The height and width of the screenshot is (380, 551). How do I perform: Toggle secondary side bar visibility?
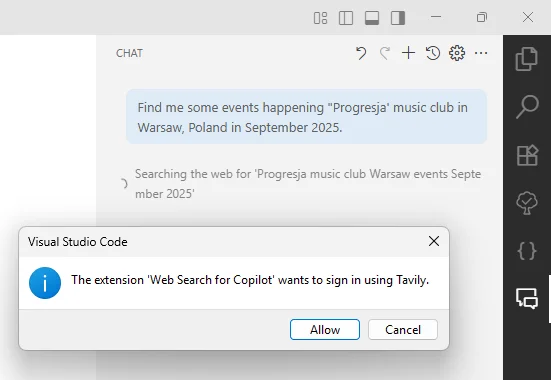(398, 18)
